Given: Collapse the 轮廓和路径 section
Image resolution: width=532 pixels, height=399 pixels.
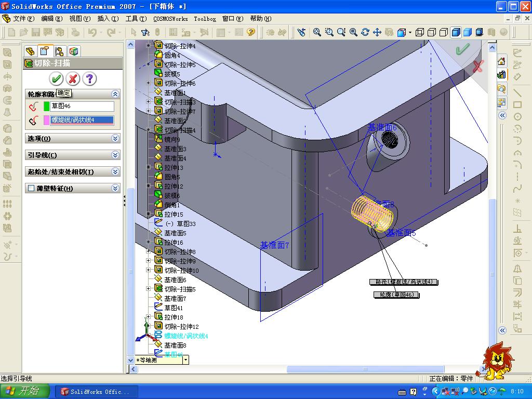Looking at the screenshot, I should tap(115, 94).
